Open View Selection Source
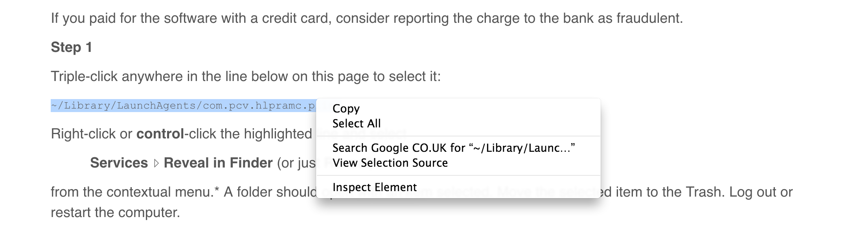The width and height of the screenshot is (868, 232). tap(390, 163)
